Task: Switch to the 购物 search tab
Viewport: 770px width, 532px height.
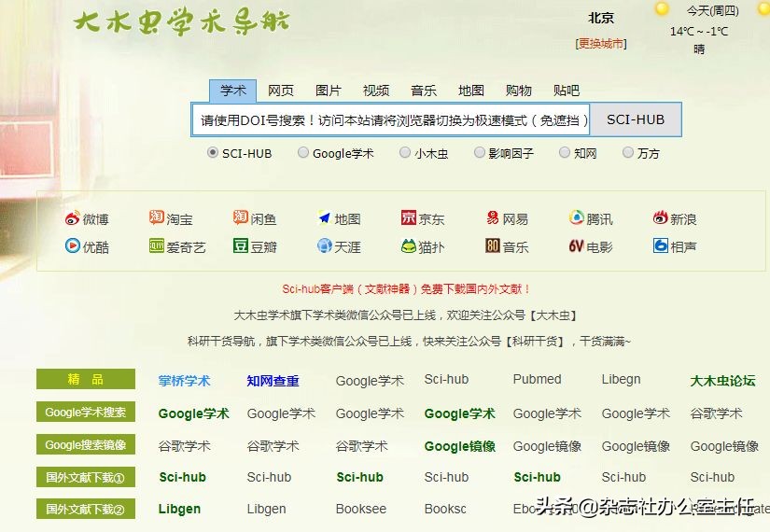Action: [519, 91]
